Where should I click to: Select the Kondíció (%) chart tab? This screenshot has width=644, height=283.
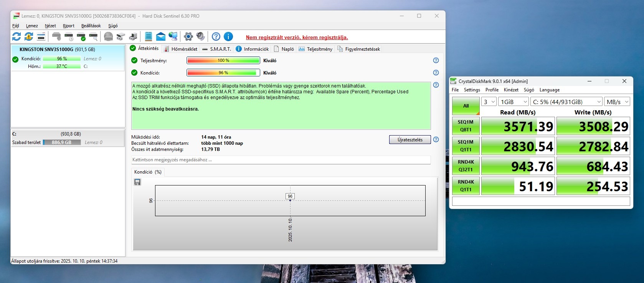[x=148, y=172]
